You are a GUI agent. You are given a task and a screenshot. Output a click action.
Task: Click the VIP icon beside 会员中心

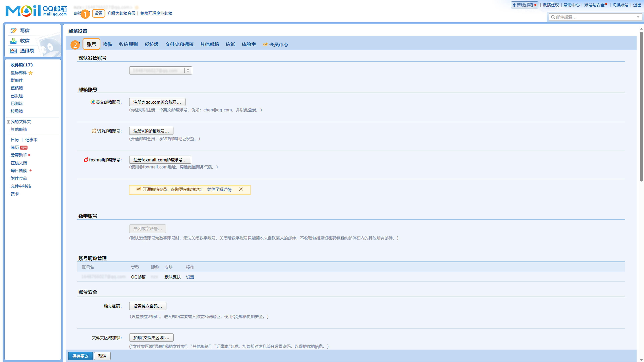(x=265, y=44)
